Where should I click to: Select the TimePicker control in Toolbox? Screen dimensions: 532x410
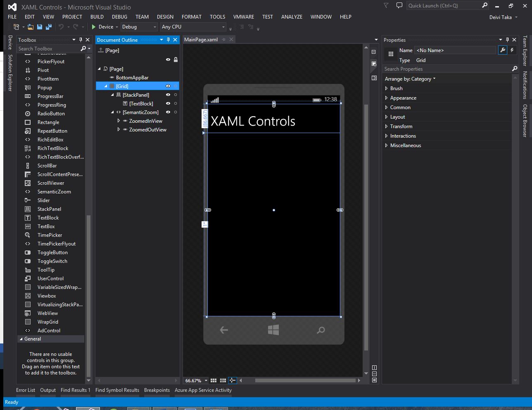[x=50, y=235]
